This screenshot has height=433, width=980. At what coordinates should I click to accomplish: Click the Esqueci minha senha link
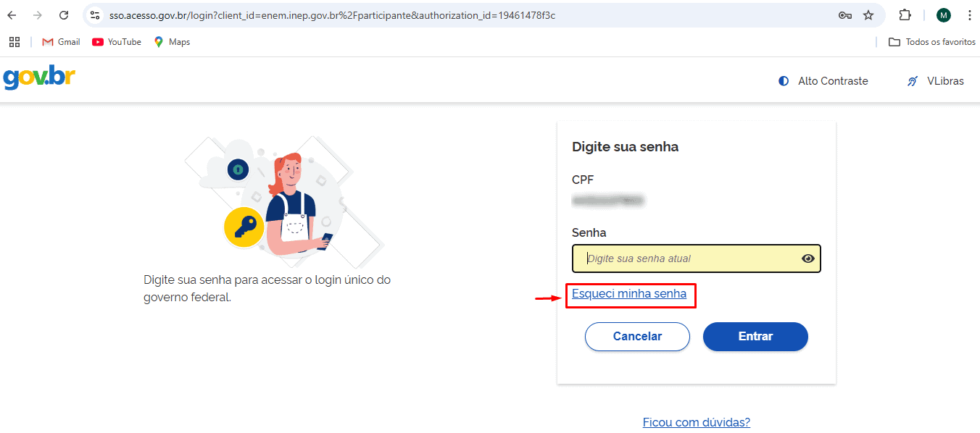click(629, 294)
